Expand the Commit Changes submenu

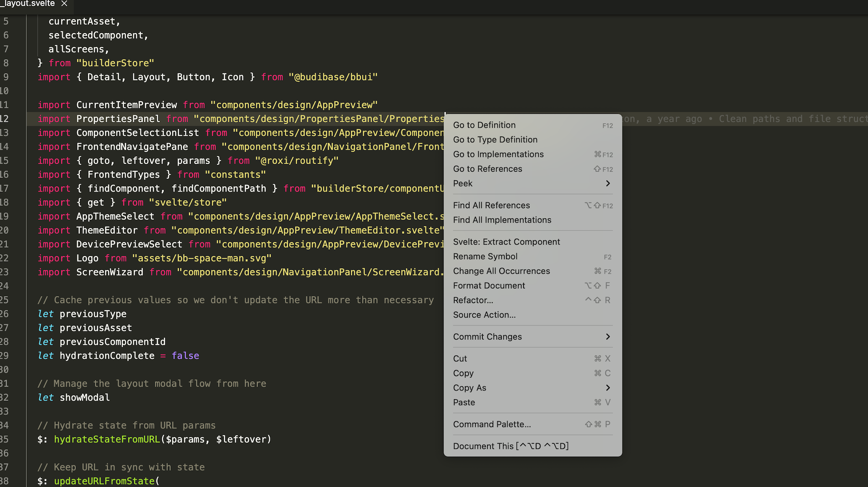487,336
